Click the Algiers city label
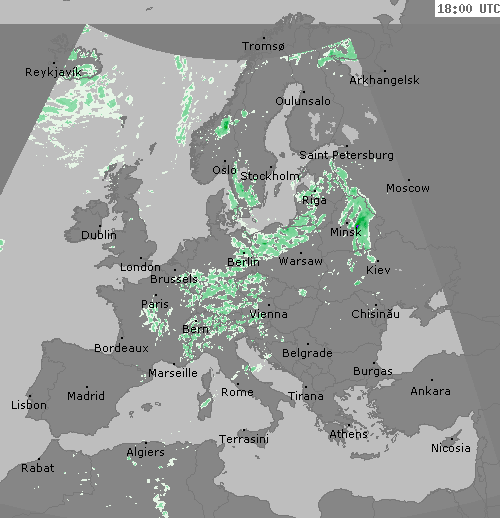500x518 pixels. click(x=146, y=452)
